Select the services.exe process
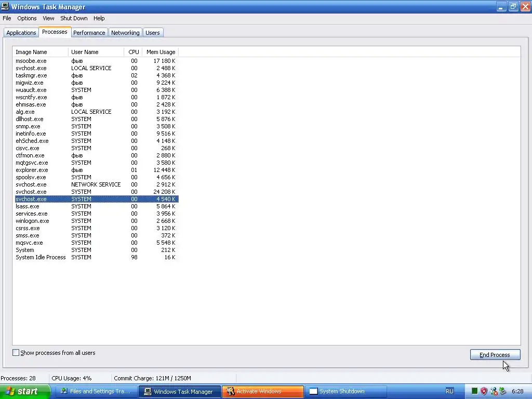Image resolution: width=532 pixels, height=399 pixels. [96, 214]
